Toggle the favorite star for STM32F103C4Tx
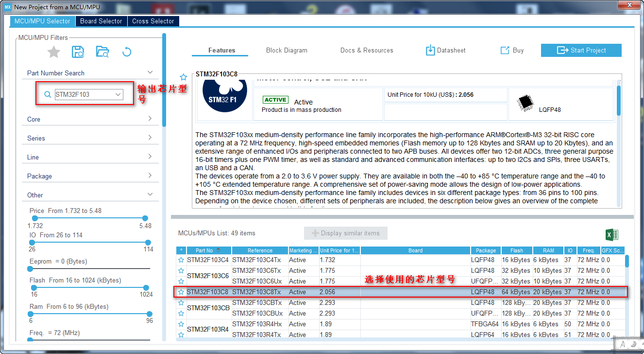Screen dimensions: 644x354 click(x=181, y=260)
